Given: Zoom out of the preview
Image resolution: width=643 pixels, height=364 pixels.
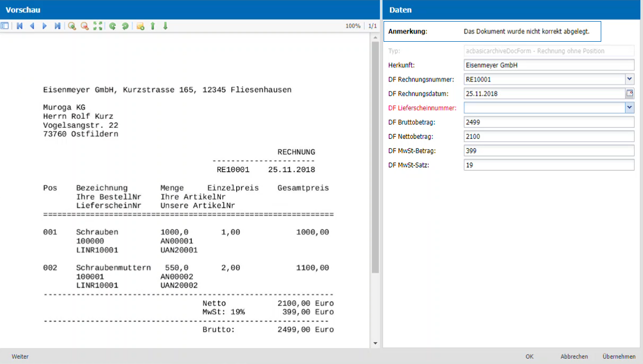Looking at the screenshot, I should pos(85,26).
